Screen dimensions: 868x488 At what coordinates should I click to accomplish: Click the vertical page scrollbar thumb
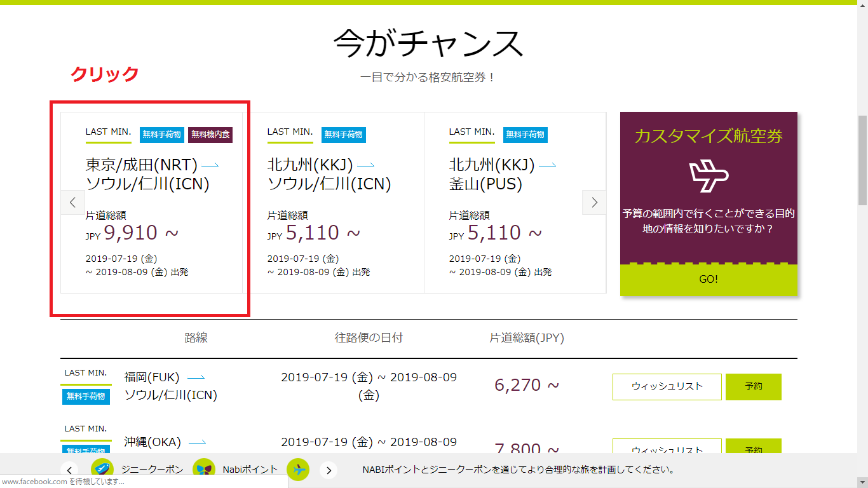click(x=862, y=160)
